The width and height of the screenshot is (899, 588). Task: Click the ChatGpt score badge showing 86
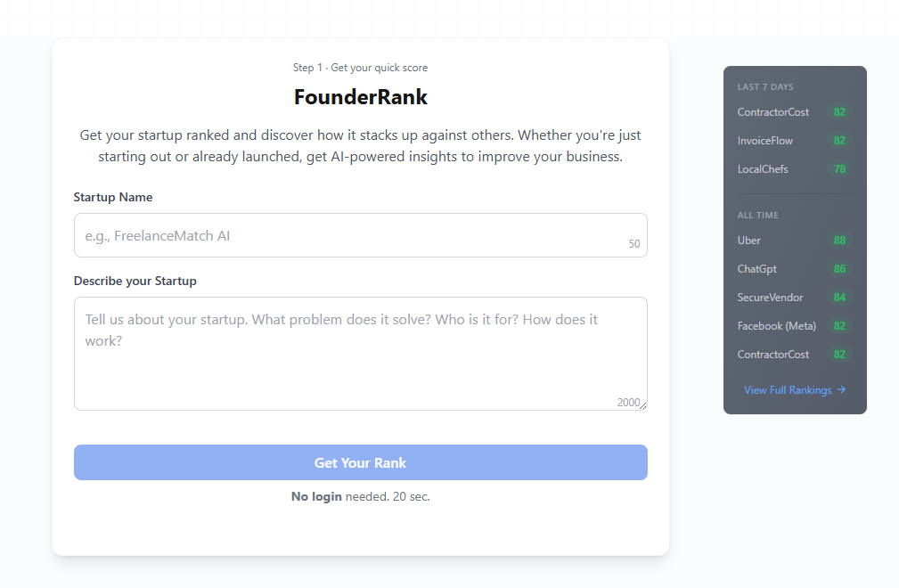tap(838, 268)
